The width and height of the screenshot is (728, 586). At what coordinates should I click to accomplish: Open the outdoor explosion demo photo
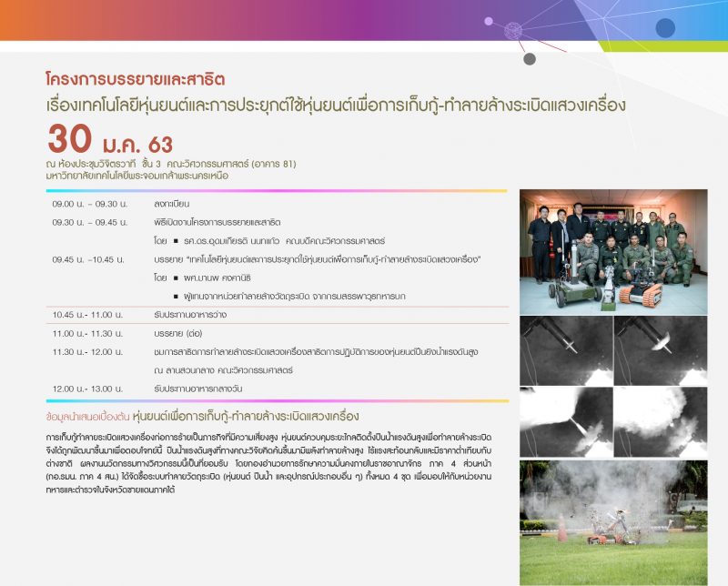613,523
